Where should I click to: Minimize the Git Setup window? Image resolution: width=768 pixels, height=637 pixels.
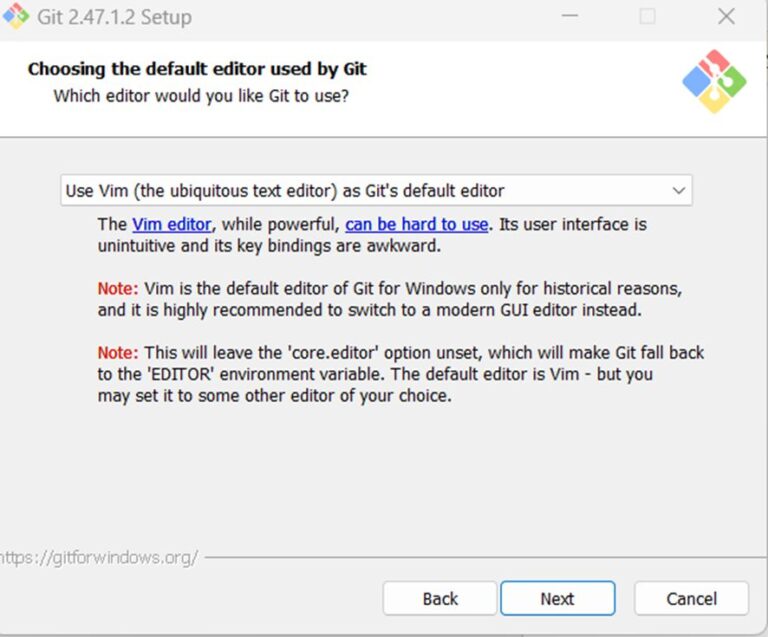(569, 17)
